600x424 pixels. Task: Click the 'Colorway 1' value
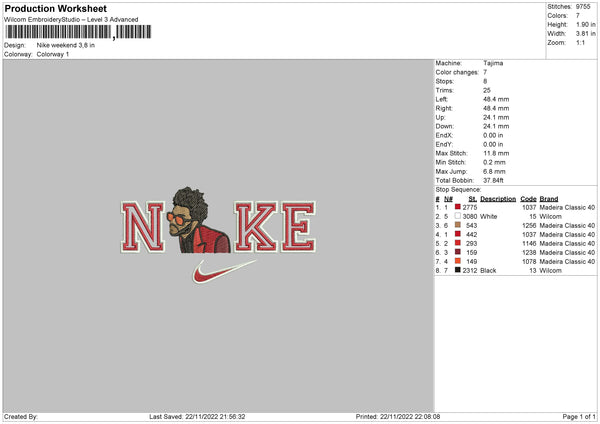point(53,54)
